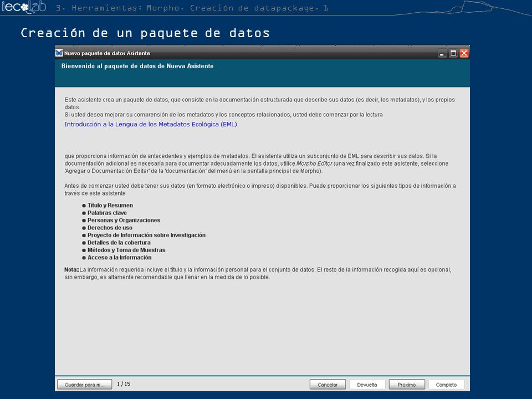Click the italic 'Morpho Editor' text
Viewport: 532px width, 399px height.
[x=314, y=163]
